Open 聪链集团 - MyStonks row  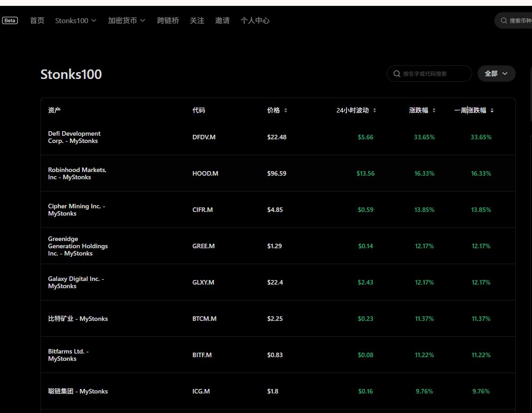(x=278, y=391)
